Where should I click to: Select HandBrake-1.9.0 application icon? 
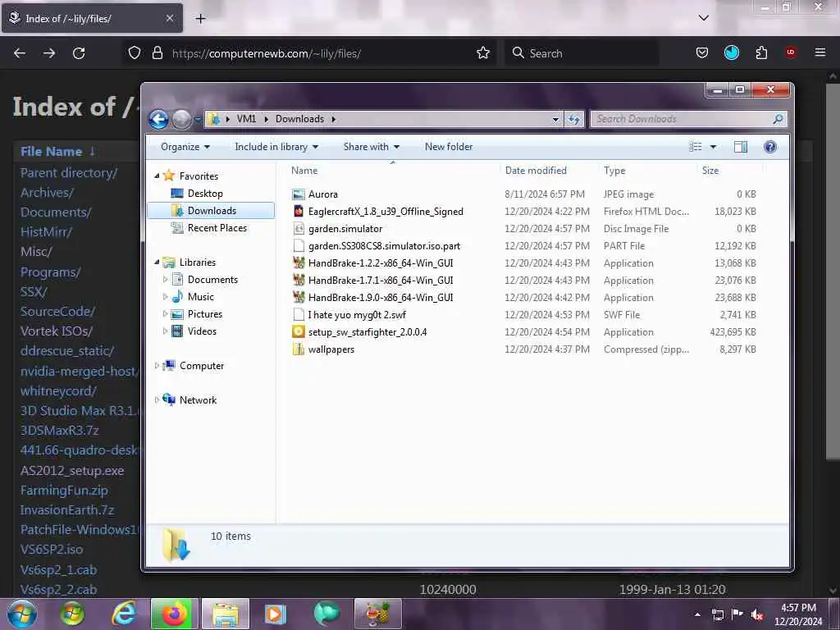pyautogui.click(x=299, y=297)
